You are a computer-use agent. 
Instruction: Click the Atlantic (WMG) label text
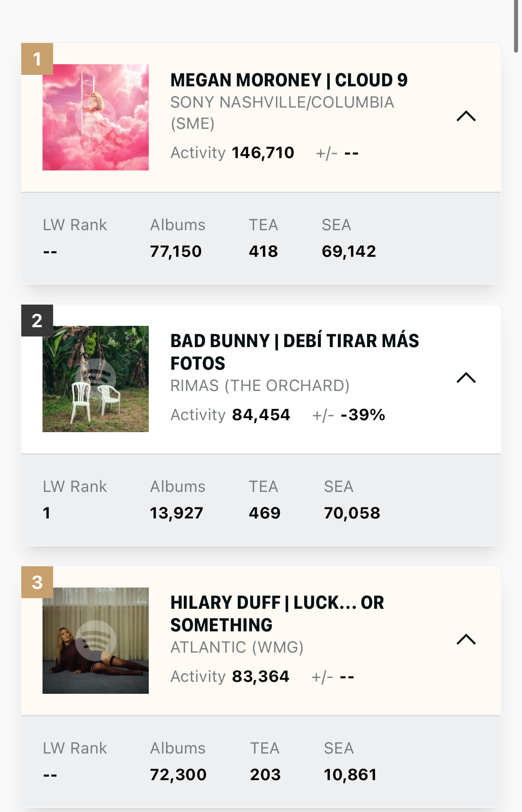(x=237, y=647)
